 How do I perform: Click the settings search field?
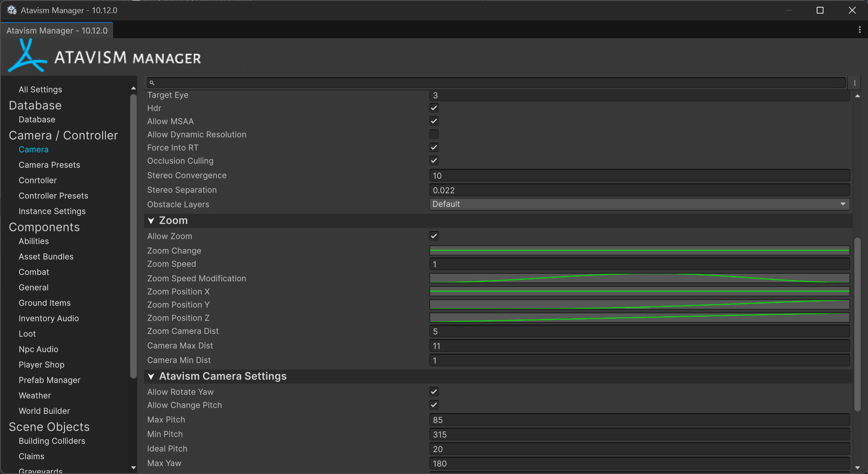click(496, 83)
